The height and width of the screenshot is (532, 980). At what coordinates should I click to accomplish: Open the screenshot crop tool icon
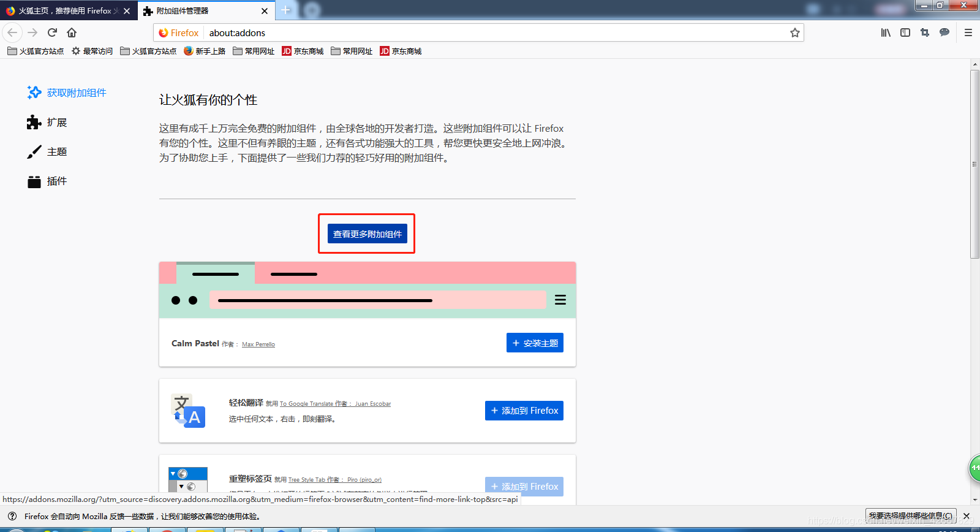coord(925,32)
